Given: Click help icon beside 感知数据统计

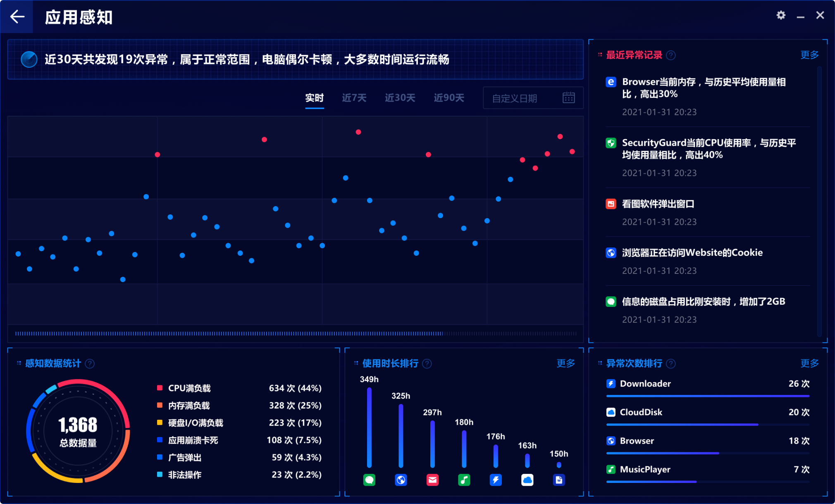Looking at the screenshot, I should pyautogui.click(x=90, y=364).
